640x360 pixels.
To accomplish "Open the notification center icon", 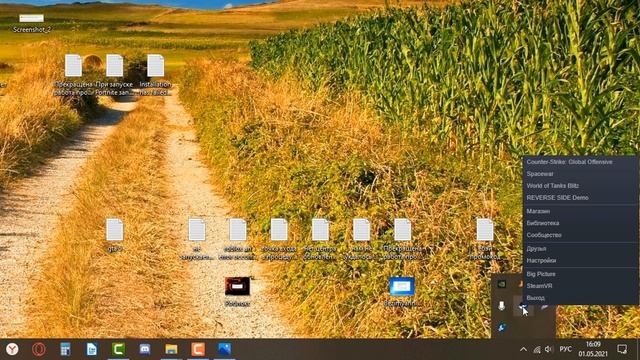I will click(x=622, y=349).
